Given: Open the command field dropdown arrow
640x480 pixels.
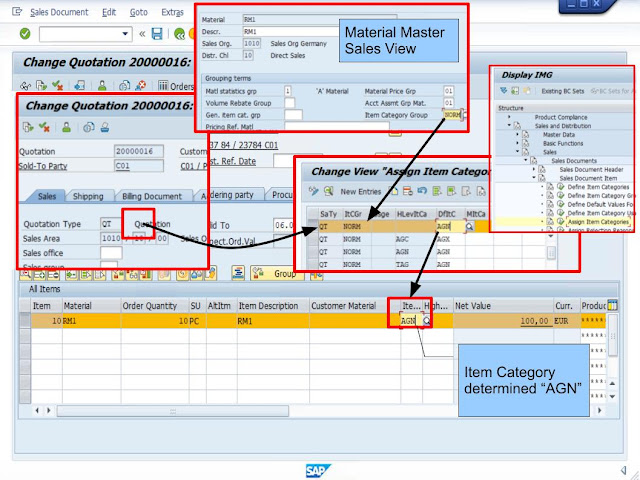Looking at the screenshot, I should coord(125,34).
